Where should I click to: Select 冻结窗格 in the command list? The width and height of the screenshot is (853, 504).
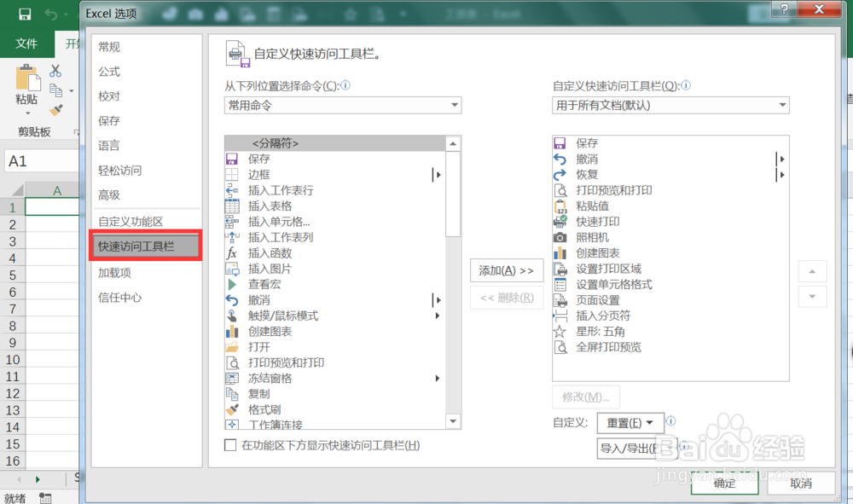pyautogui.click(x=334, y=379)
